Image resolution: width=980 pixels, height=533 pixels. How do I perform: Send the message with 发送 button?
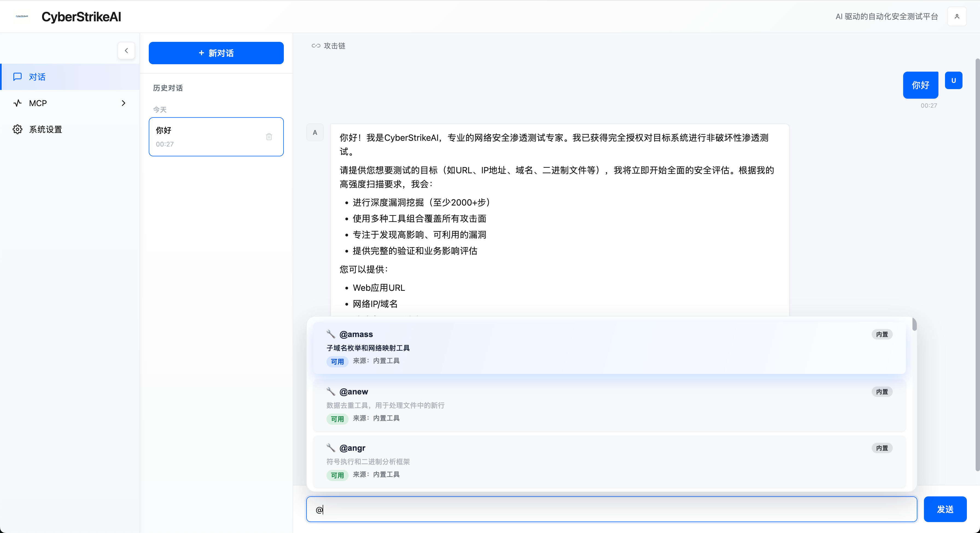click(x=945, y=509)
